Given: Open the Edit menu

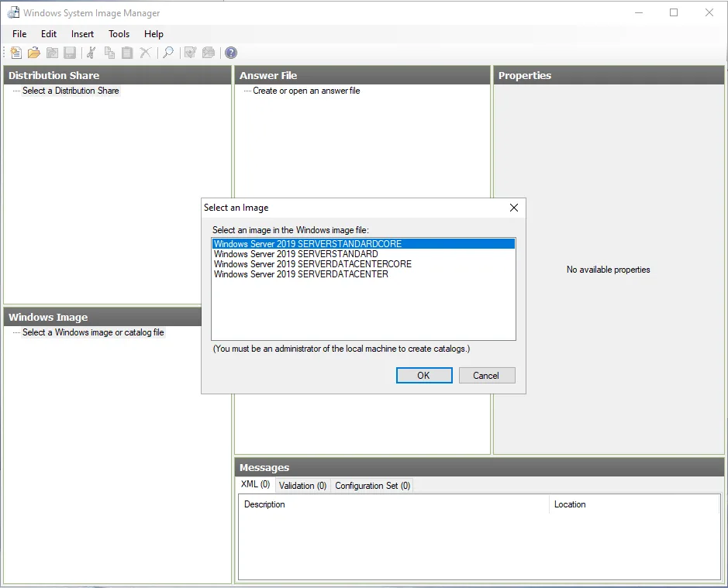Looking at the screenshot, I should click(49, 34).
